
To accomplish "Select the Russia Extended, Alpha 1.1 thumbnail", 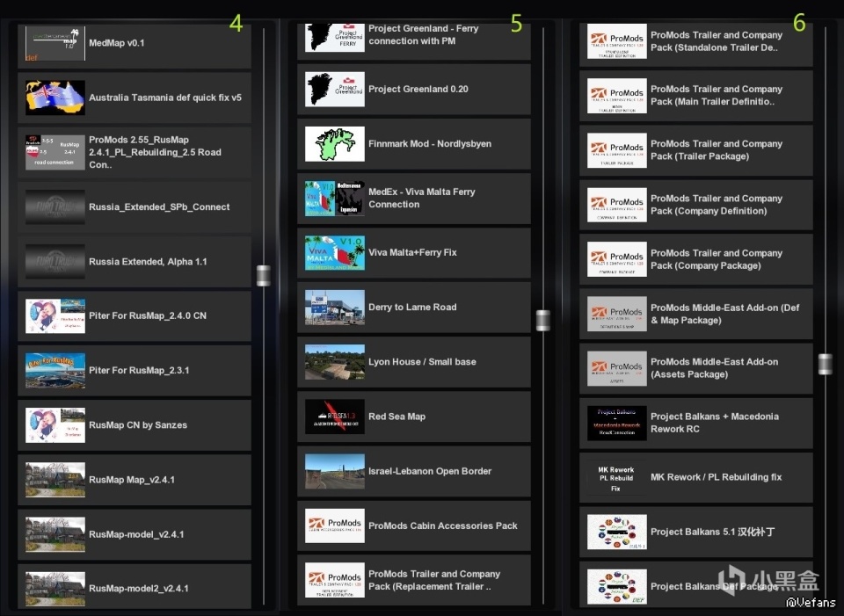I will (55, 262).
